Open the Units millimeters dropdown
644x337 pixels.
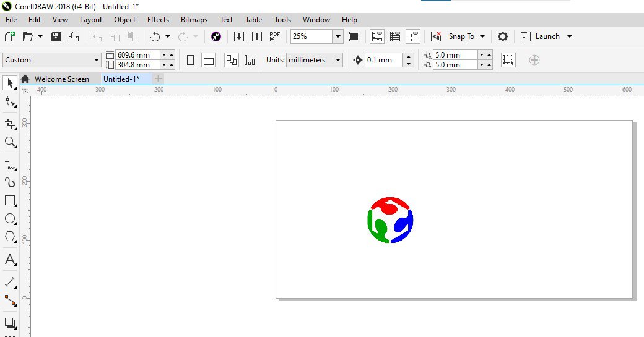[338, 60]
